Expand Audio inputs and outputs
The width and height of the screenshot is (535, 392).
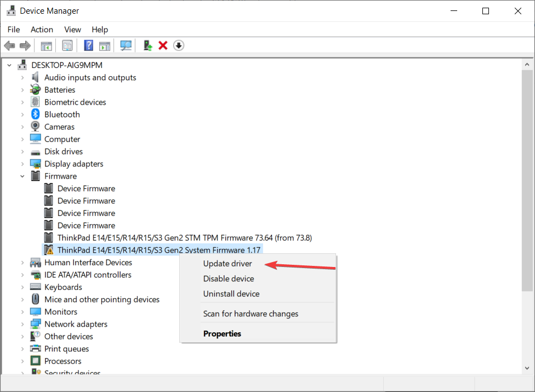[22, 77]
